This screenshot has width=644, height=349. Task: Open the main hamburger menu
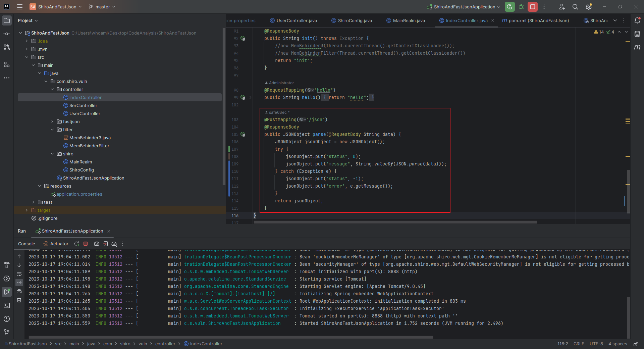click(x=20, y=7)
